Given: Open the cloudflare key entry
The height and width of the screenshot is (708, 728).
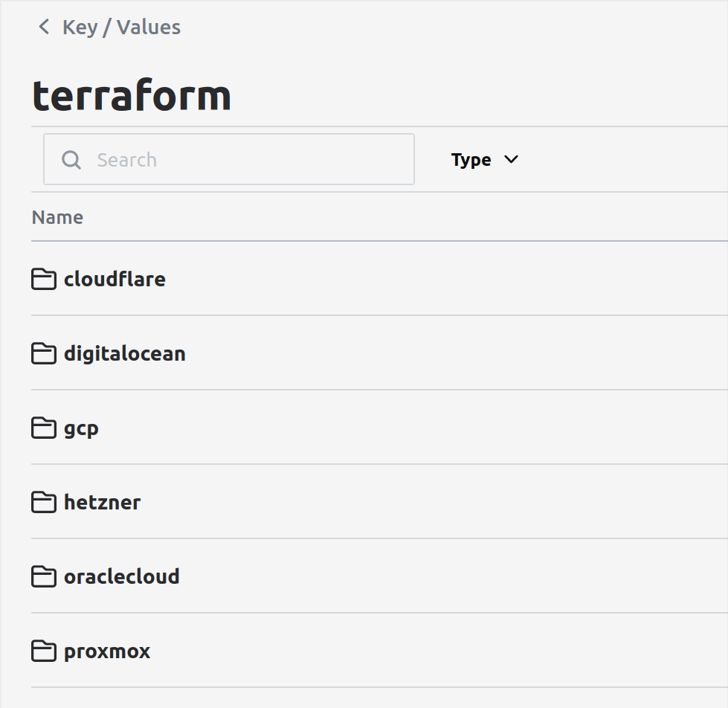Looking at the screenshot, I should point(115,279).
